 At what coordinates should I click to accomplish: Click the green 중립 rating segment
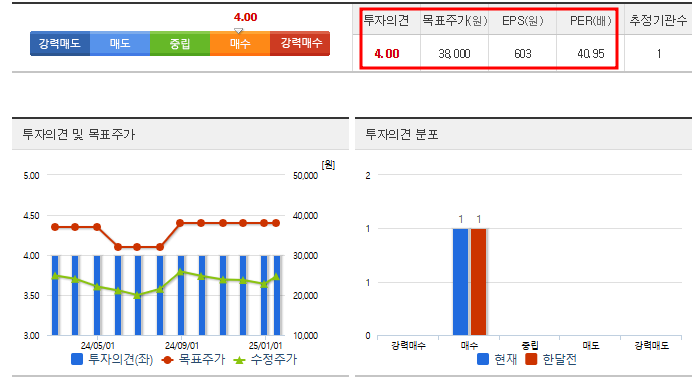point(180,43)
